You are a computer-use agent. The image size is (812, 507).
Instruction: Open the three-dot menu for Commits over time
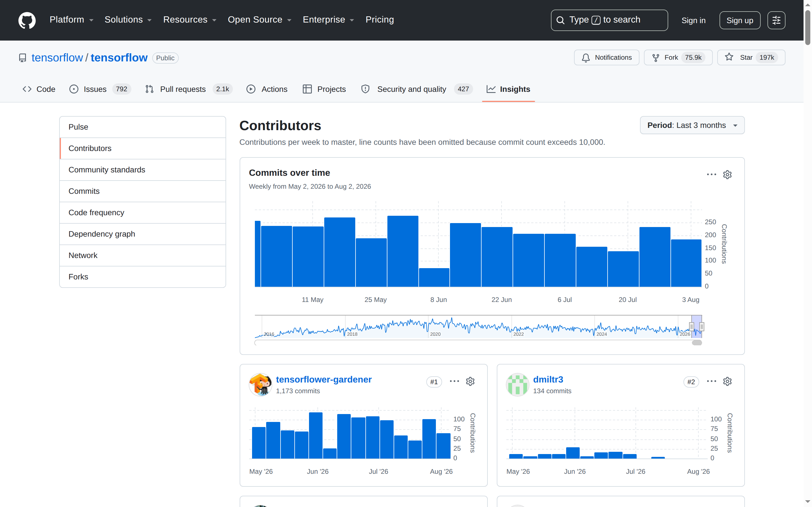tap(711, 174)
